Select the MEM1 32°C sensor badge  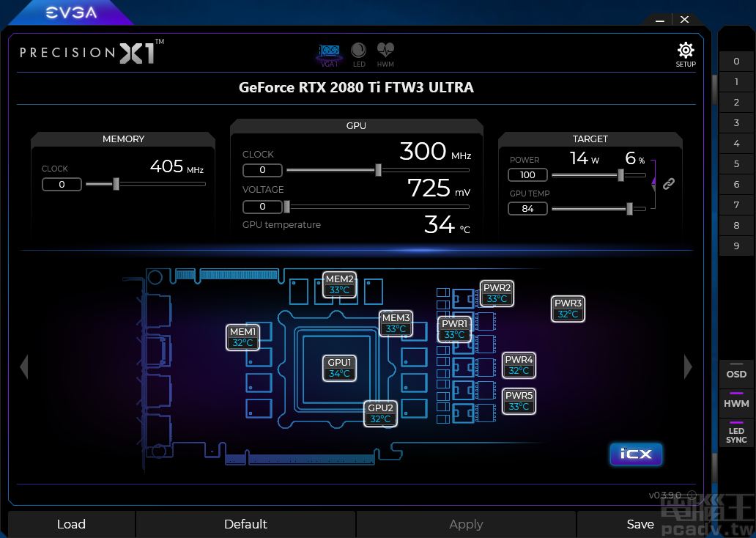tap(242, 337)
